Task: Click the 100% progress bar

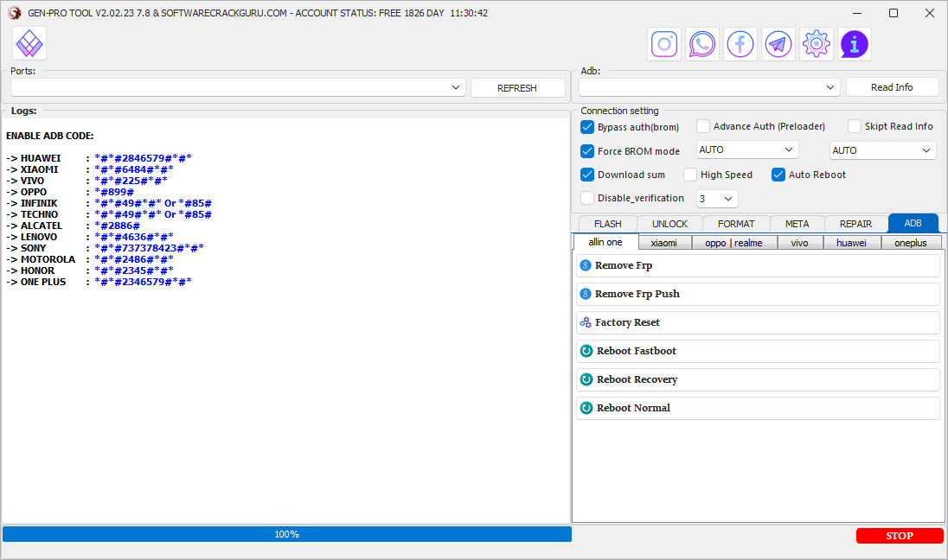Action: [x=286, y=534]
